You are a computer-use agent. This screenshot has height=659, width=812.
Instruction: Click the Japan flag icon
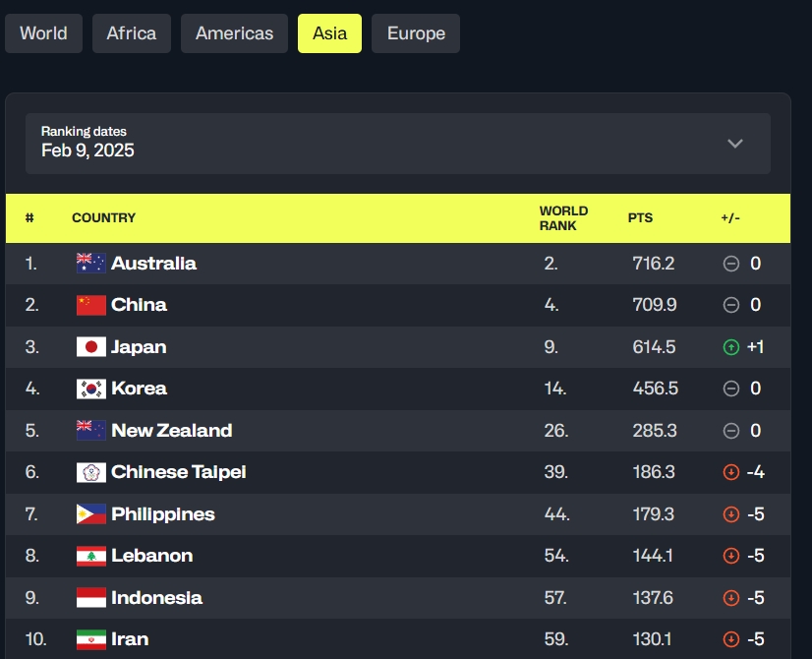pos(91,346)
